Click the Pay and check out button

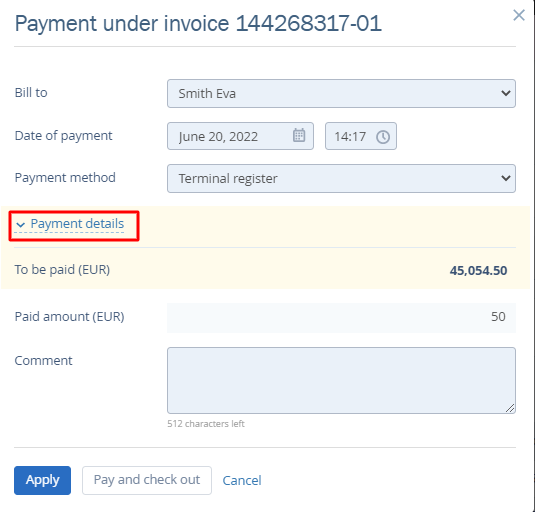[x=147, y=480]
